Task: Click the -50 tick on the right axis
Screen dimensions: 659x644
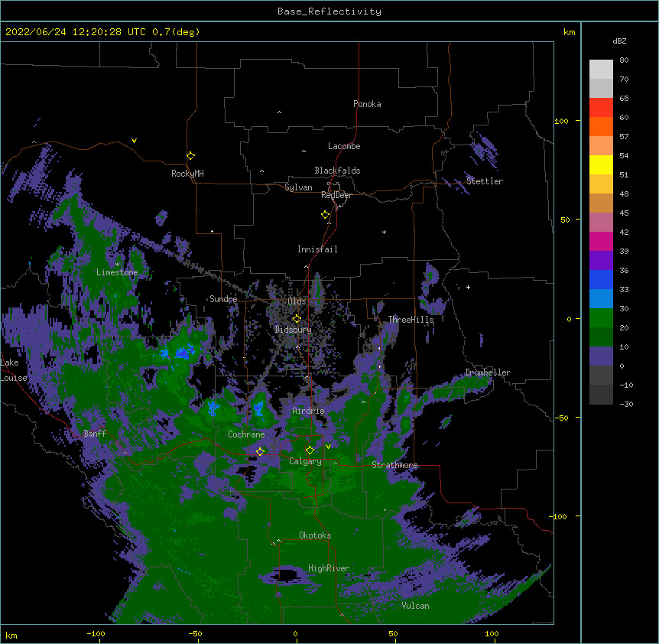Action: pyautogui.click(x=560, y=418)
